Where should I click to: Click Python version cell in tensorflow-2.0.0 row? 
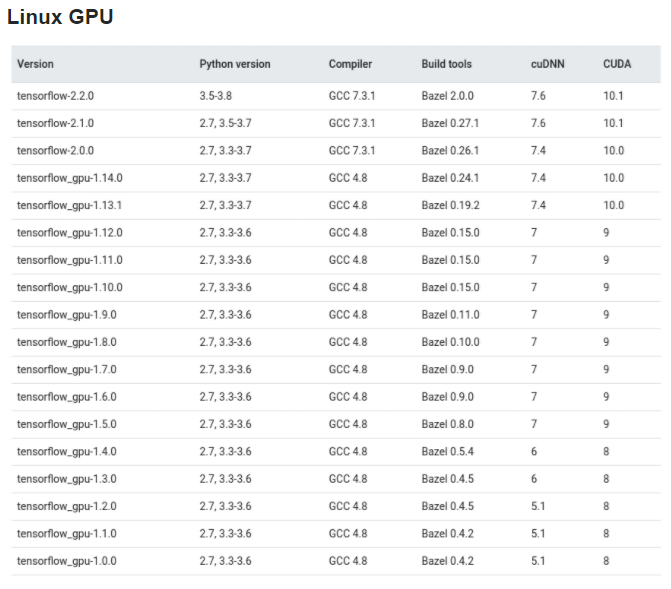pyautogui.click(x=226, y=151)
